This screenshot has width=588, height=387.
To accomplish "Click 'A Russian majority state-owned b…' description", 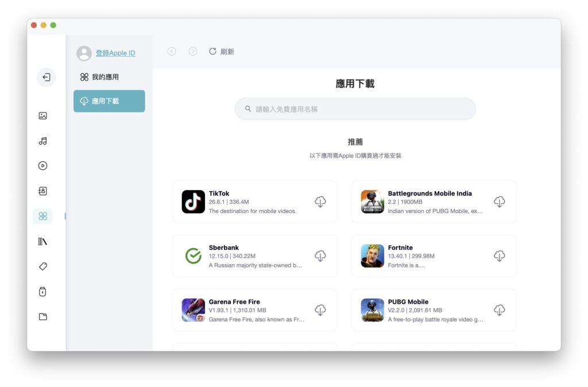I will [x=256, y=265].
